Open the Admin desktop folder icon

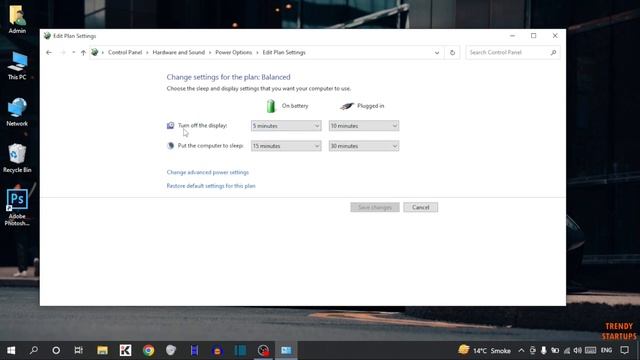[17, 18]
